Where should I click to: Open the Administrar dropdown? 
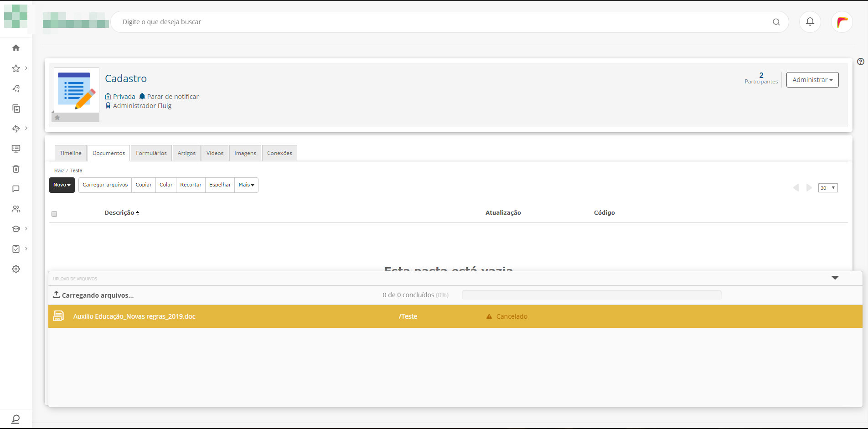pyautogui.click(x=812, y=80)
